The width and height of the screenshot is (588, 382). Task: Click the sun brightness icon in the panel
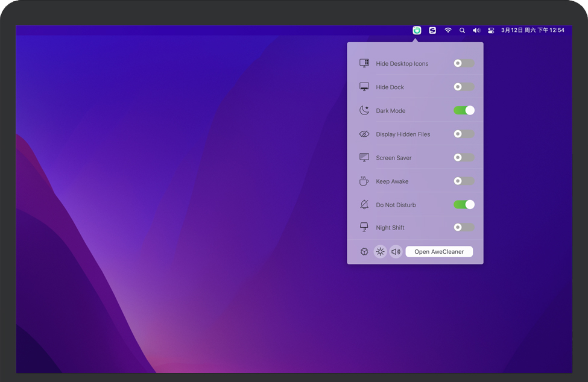tap(380, 252)
